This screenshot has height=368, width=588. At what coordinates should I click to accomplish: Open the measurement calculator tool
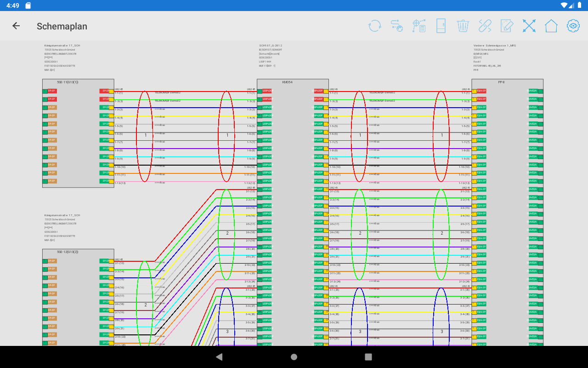point(418,26)
